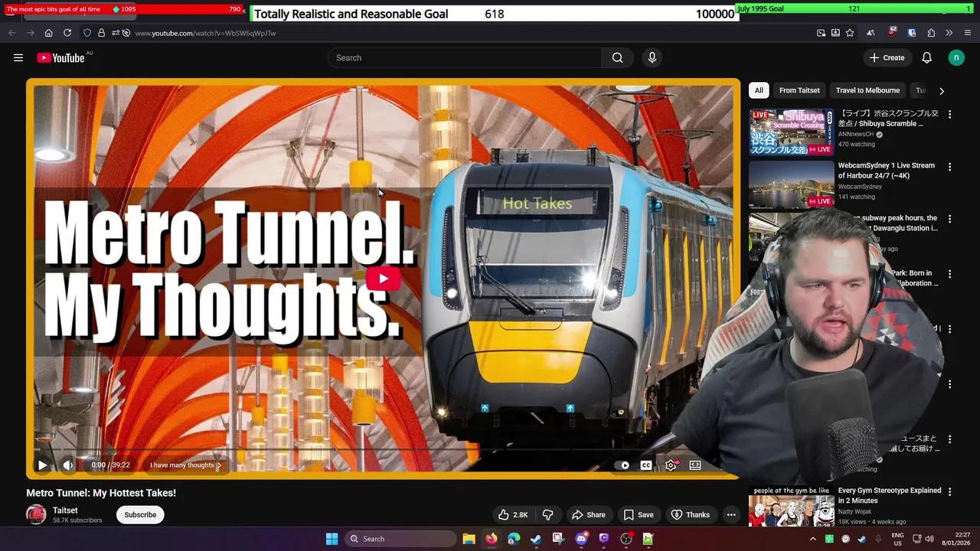This screenshot has height=551, width=980.
Task: Go back in browser
Action: click(x=12, y=33)
